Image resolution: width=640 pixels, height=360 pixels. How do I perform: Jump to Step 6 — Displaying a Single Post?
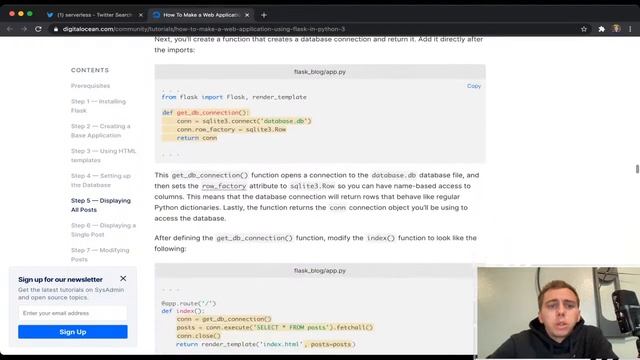(103, 230)
